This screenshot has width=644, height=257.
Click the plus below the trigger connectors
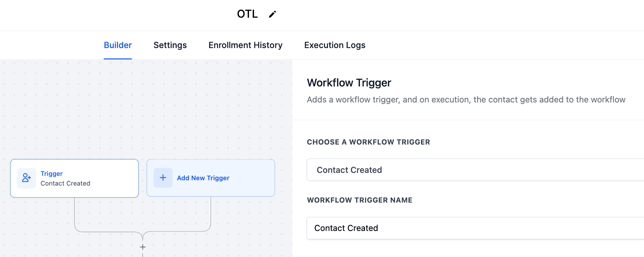[x=143, y=247]
